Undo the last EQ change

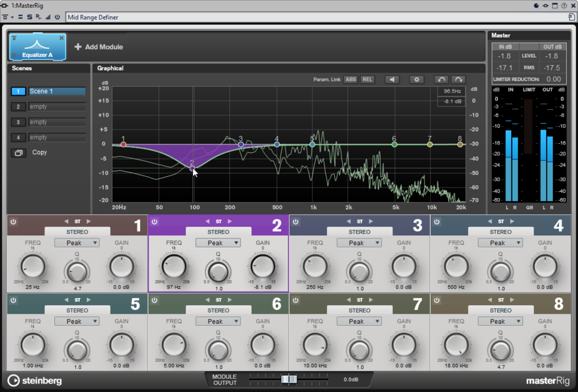[441, 80]
